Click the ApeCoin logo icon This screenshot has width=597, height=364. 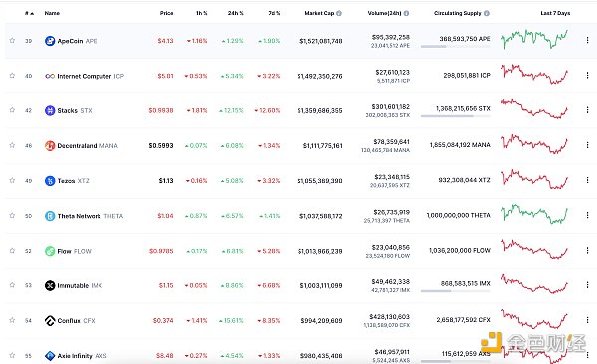(50, 41)
